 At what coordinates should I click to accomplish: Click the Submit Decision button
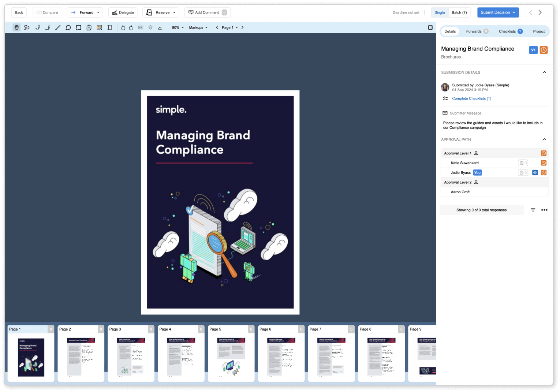498,12
